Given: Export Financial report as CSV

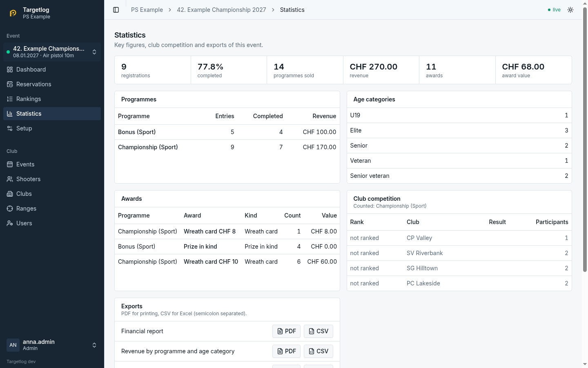Looking at the screenshot, I should point(318,331).
